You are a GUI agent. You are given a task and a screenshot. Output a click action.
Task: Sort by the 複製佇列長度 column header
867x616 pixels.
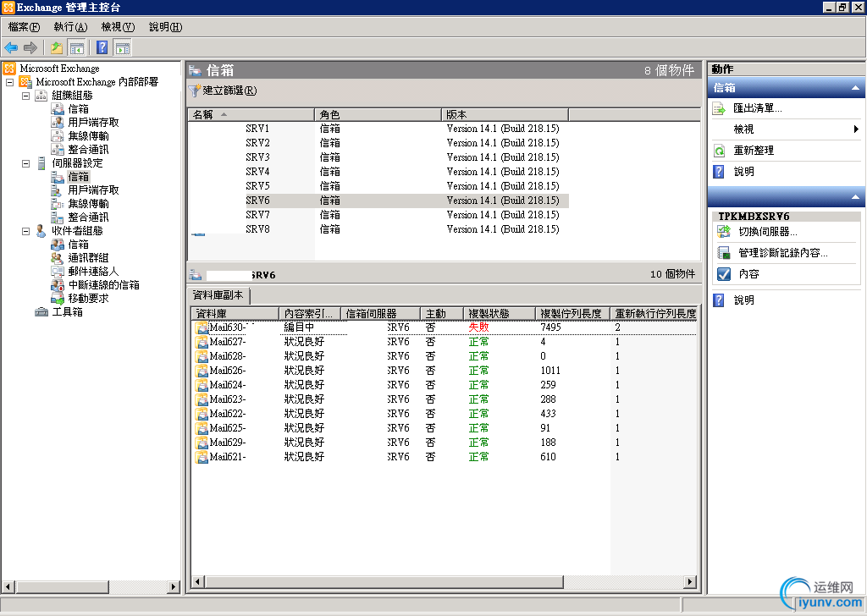(x=572, y=314)
